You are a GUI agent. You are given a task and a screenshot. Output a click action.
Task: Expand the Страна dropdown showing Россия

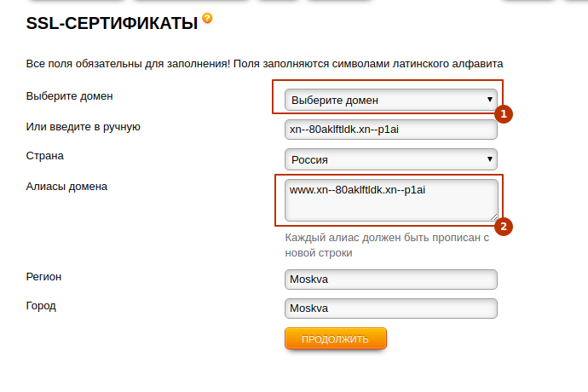click(390, 159)
